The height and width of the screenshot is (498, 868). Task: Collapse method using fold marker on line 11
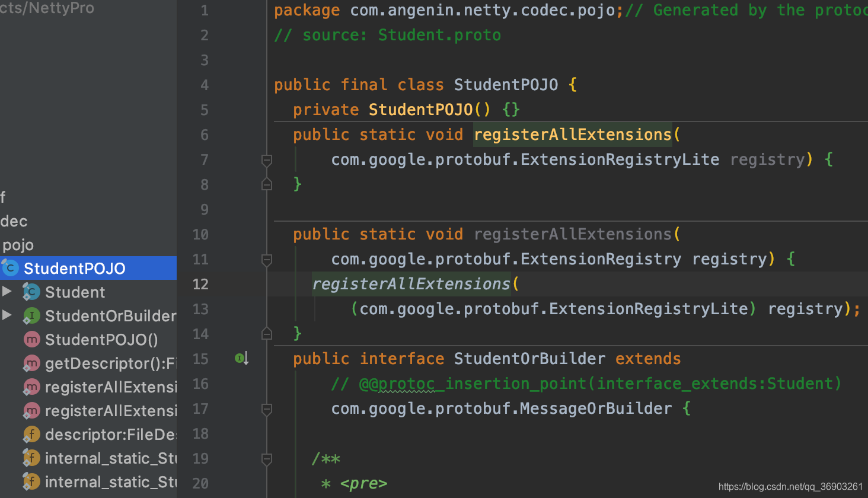click(x=267, y=260)
